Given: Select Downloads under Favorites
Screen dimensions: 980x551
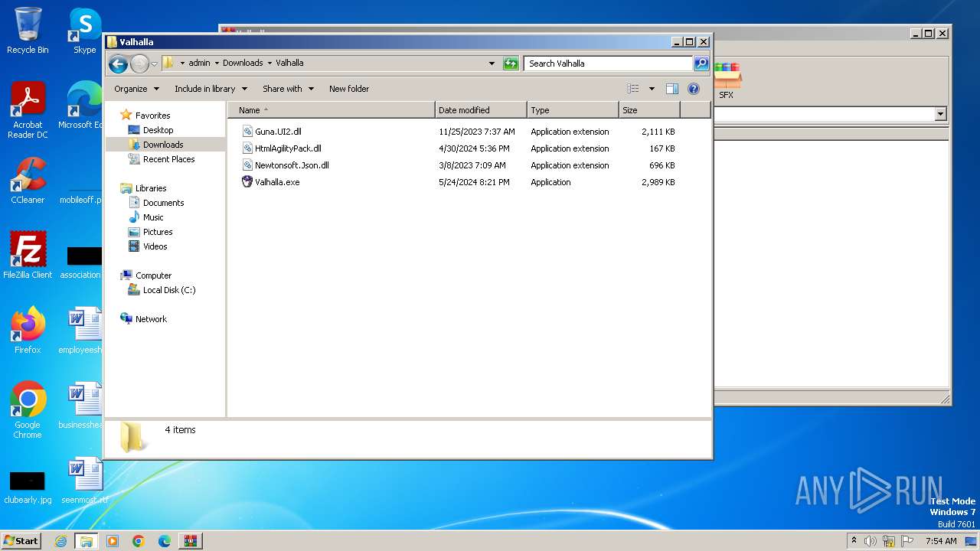Looking at the screenshot, I should 163,145.
